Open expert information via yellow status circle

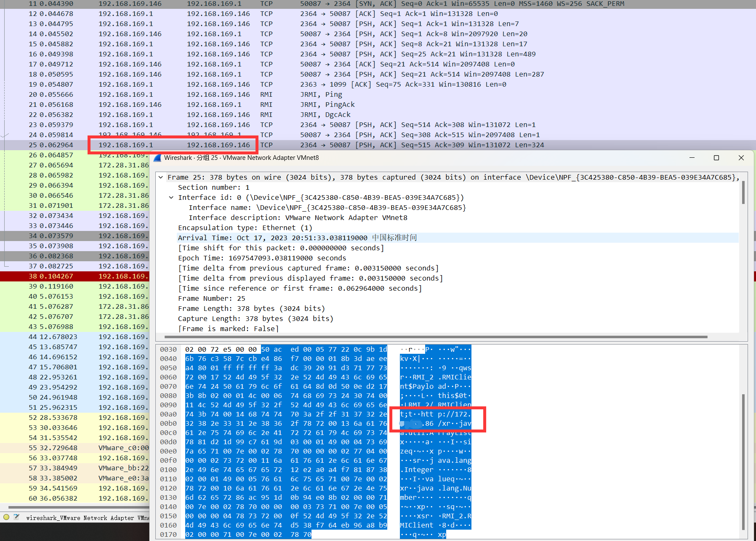point(6,517)
